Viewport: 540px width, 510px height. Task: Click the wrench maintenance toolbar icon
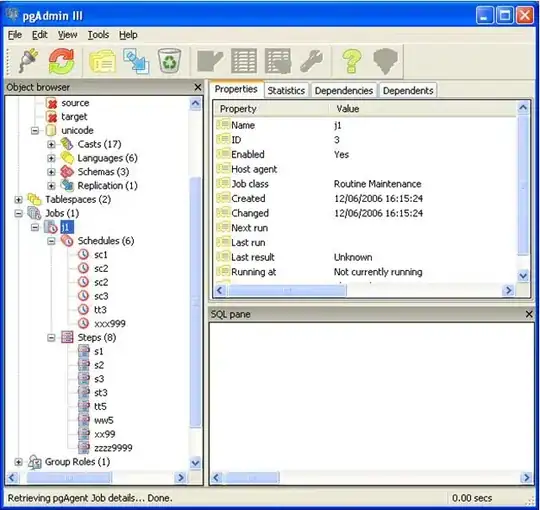(312, 61)
